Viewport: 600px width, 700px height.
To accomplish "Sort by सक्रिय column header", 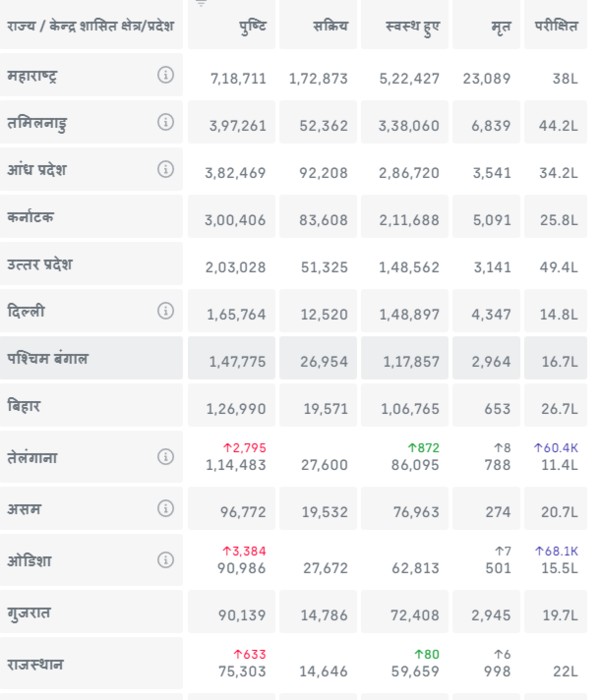I will coord(329,26).
